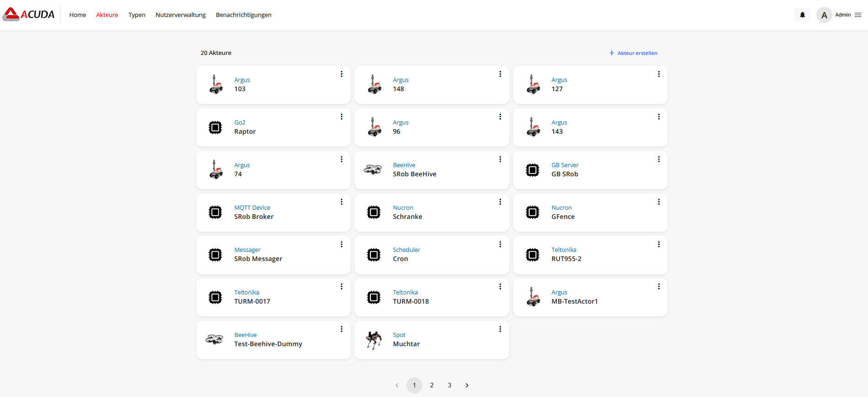
Task: Click the Argus 103 robot image
Action: [x=216, y=85]
